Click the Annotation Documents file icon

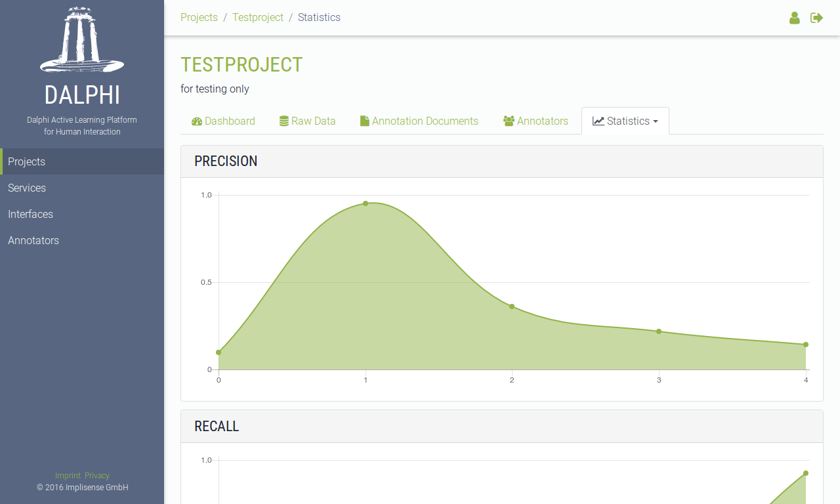pos(364,121)
